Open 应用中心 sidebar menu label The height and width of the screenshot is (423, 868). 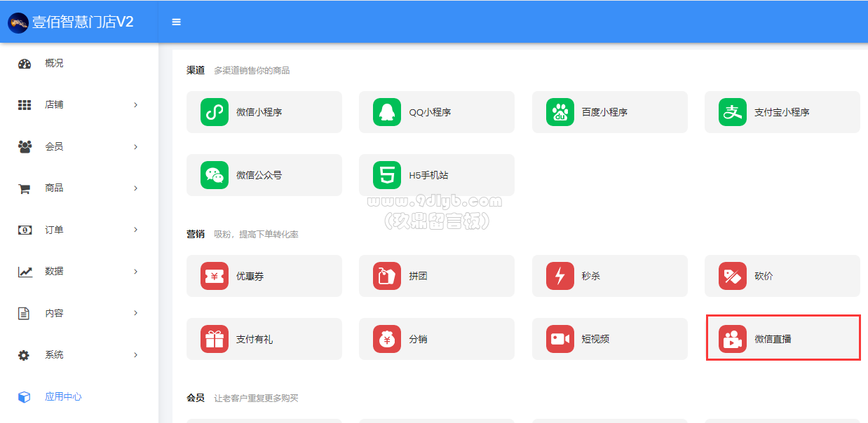pyautogui.click(x=63, y=397)
